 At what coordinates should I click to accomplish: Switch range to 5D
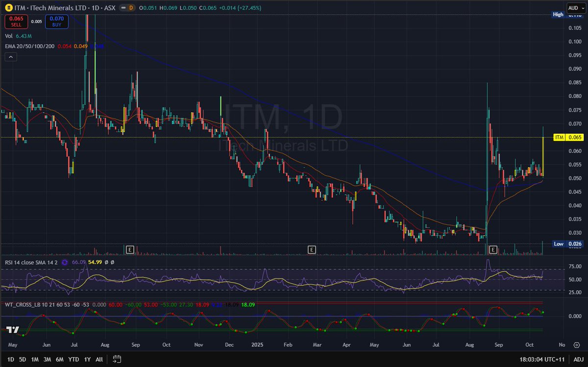[23, 359]
